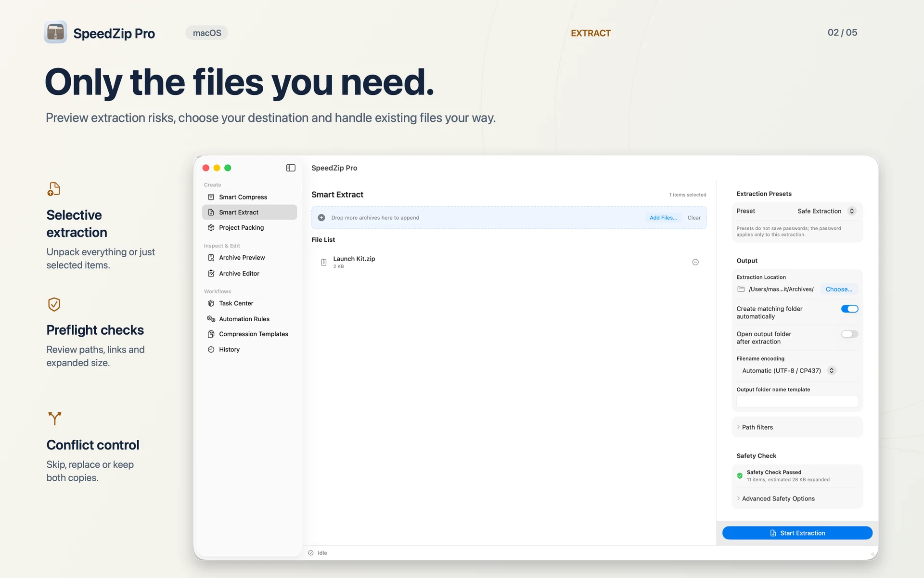Click the Automation Rules gears icon
This screenshot has height=578, width=924.
211,319
